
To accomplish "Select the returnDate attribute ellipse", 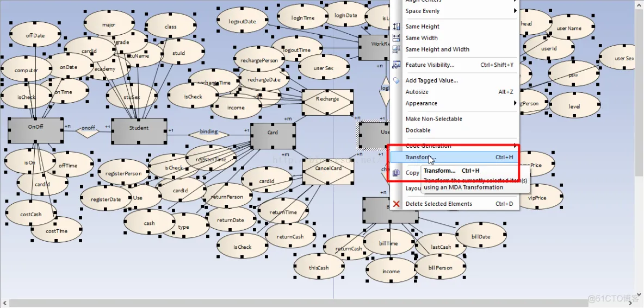I will click(x=231, y=219).
